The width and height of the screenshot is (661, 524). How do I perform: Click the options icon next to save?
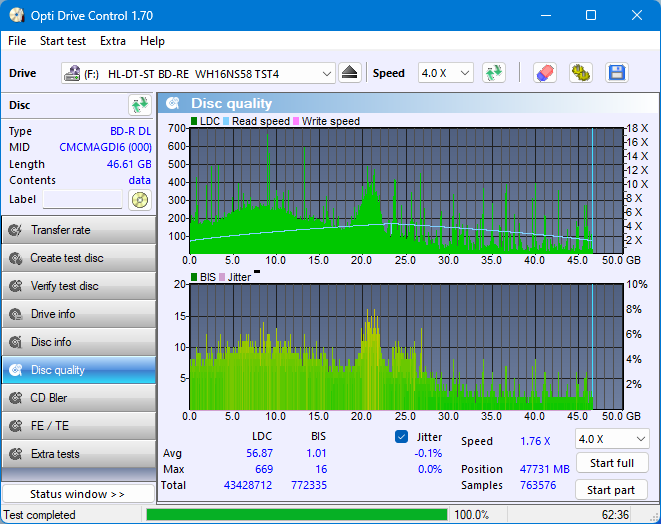click(580, 73)
